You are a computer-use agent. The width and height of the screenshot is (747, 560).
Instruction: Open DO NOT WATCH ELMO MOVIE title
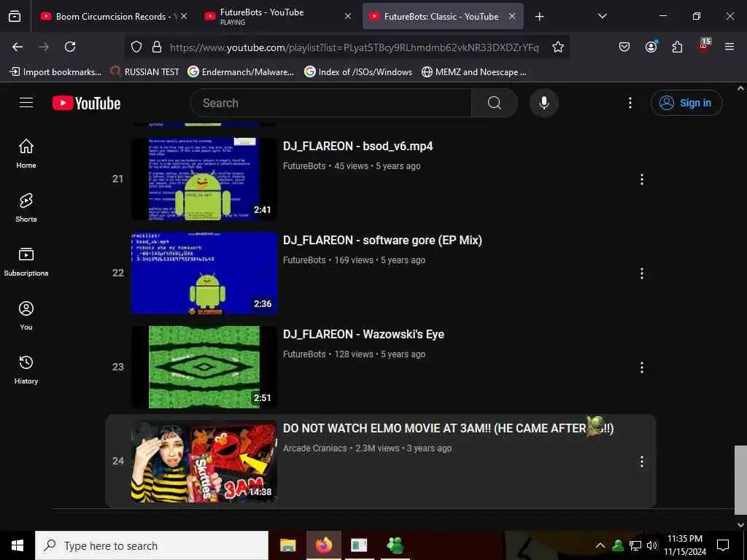[x=449, y=428]
